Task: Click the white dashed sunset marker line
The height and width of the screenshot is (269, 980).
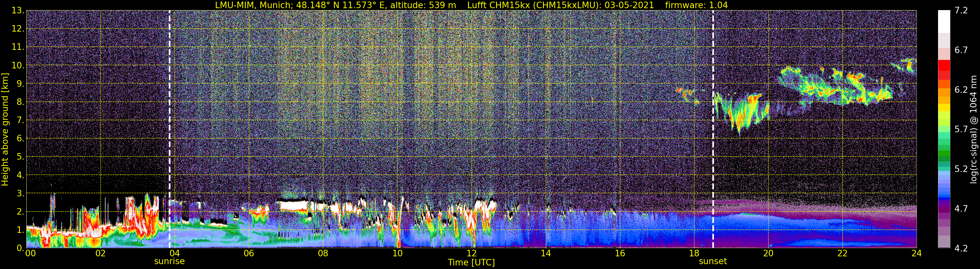Action: pos(713,129)
